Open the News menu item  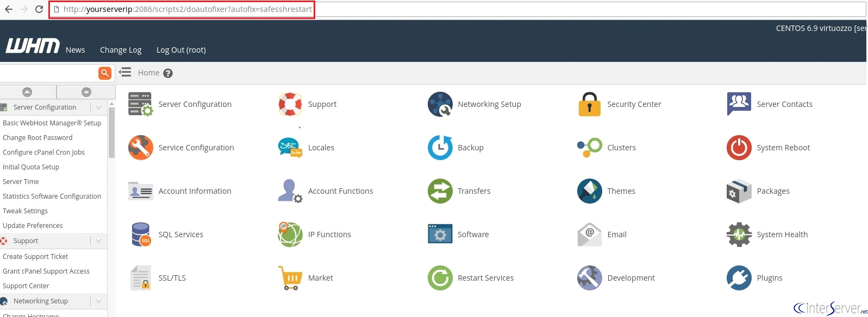tap(76, 50)
